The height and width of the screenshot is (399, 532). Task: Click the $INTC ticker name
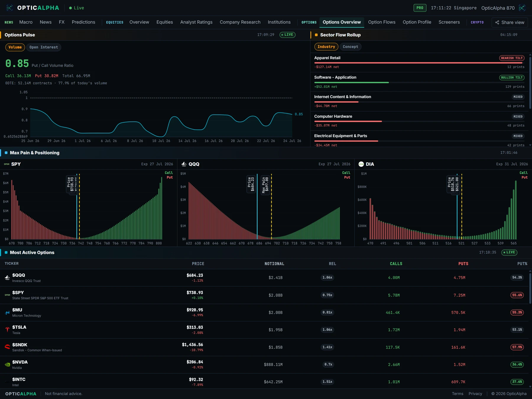coord(19,379)
